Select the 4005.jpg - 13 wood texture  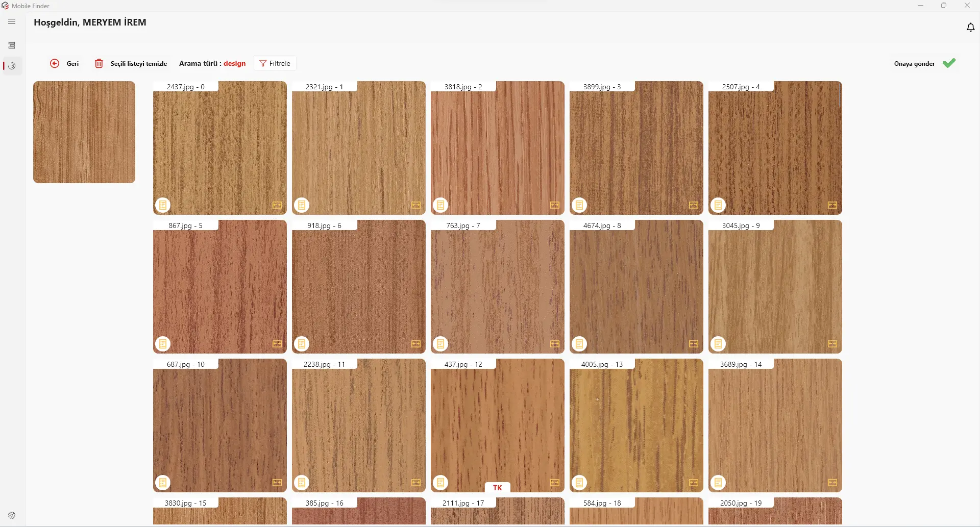click(x=636, y=425)
